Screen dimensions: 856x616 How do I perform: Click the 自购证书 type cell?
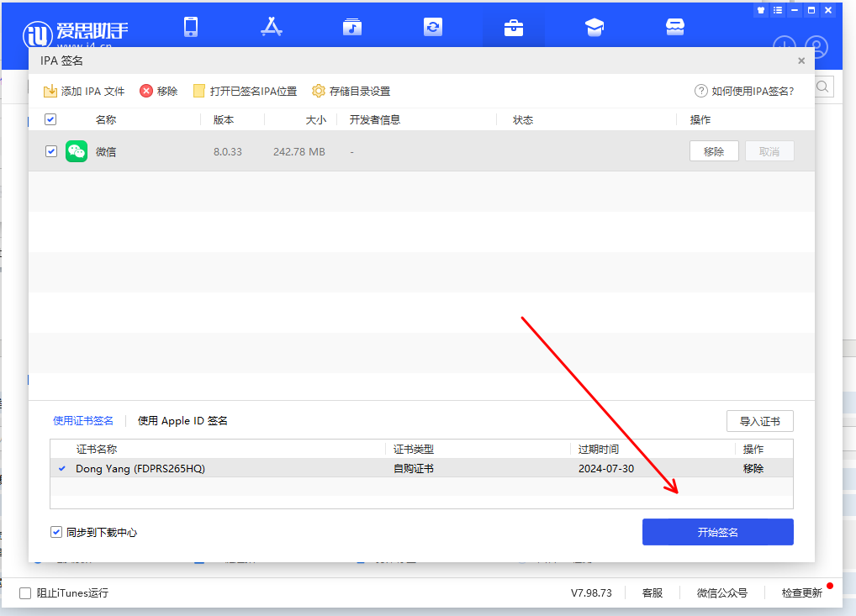pyautogui.click(x=414, y=469)
